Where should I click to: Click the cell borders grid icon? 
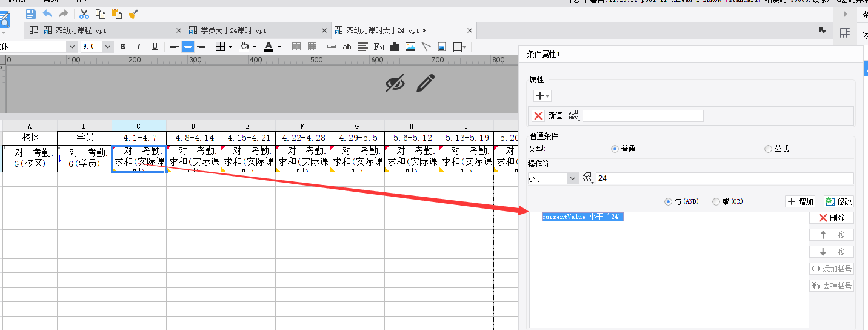pyautogui.click(x=221, y=47)
